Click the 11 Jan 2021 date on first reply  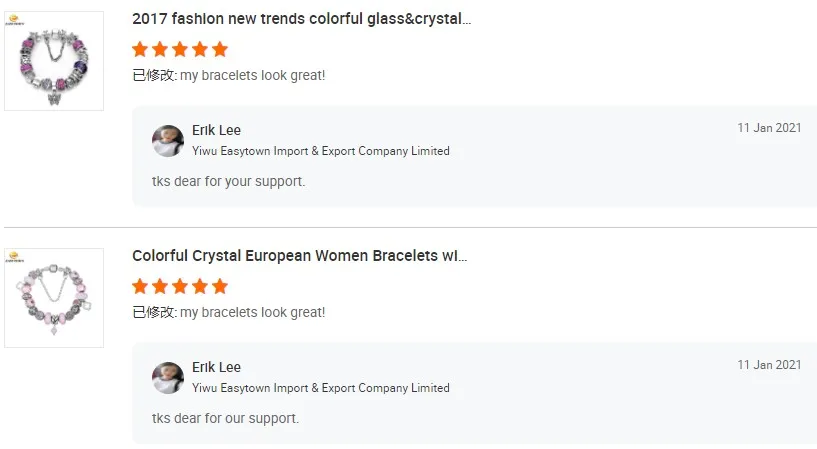pos(769,128)
